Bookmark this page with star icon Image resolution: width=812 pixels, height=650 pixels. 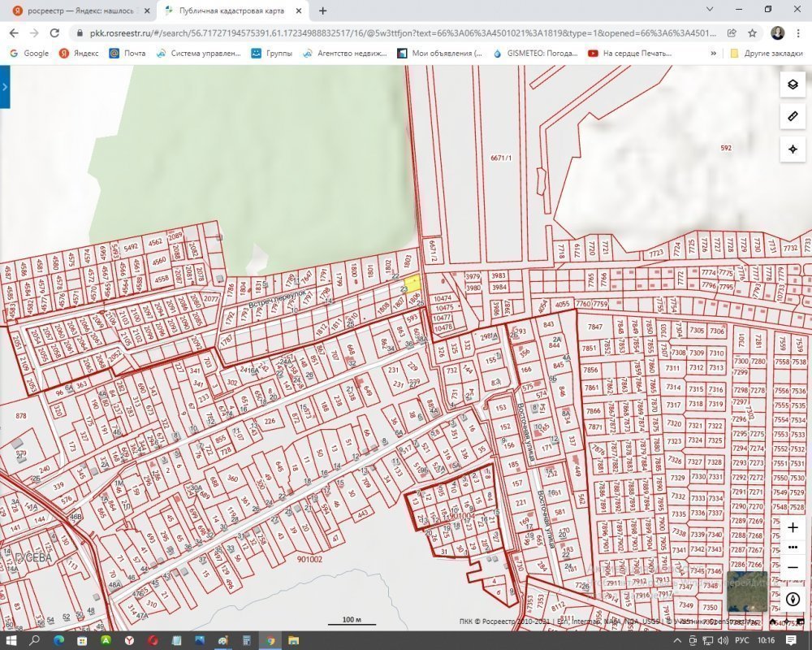tap(753, 33)
